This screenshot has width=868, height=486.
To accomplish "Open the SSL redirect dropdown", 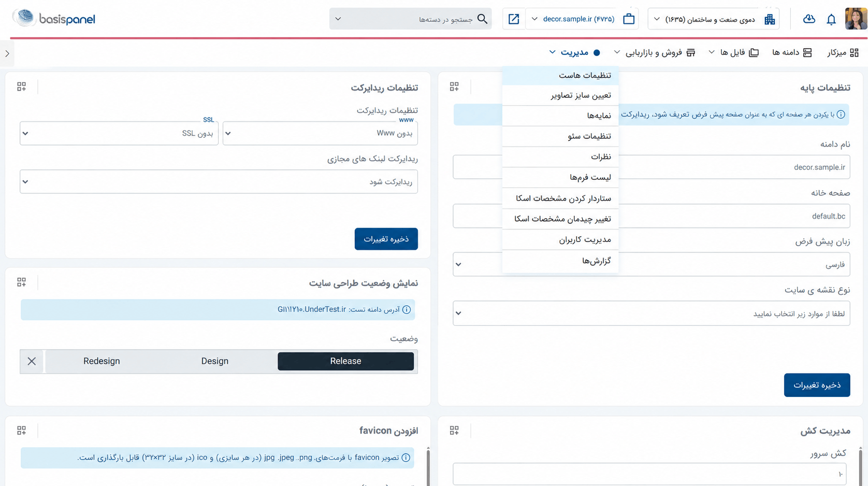I will pyautogui.click(x=119, y=133).
